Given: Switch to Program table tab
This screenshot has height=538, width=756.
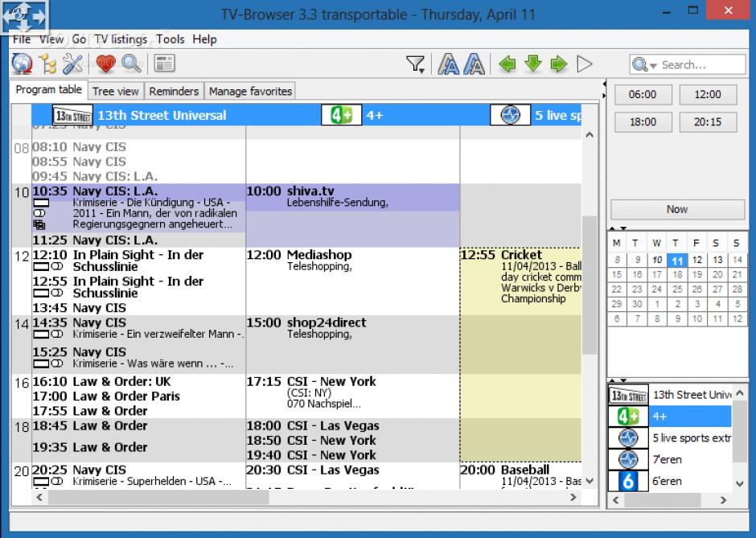Looking at the screenshot, I should [x=49, y=90].
